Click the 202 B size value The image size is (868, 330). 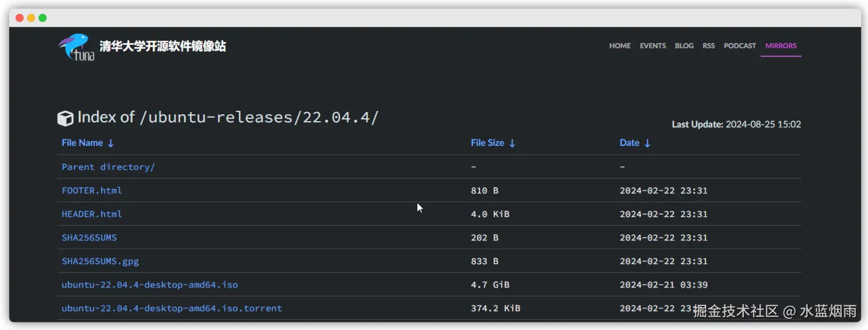pos(485,238)
